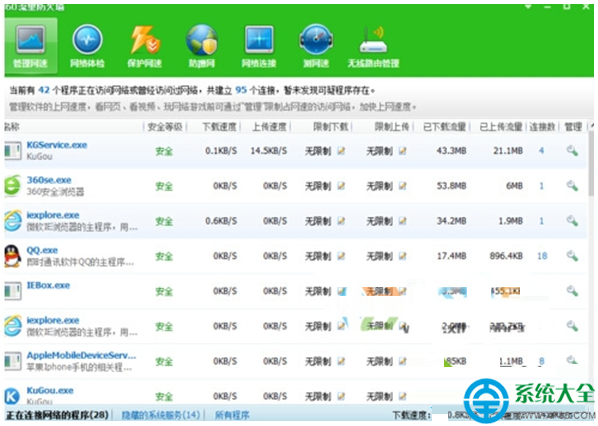Switch to 隐藏的系统服务(14) tab

(x=161, y=415)
